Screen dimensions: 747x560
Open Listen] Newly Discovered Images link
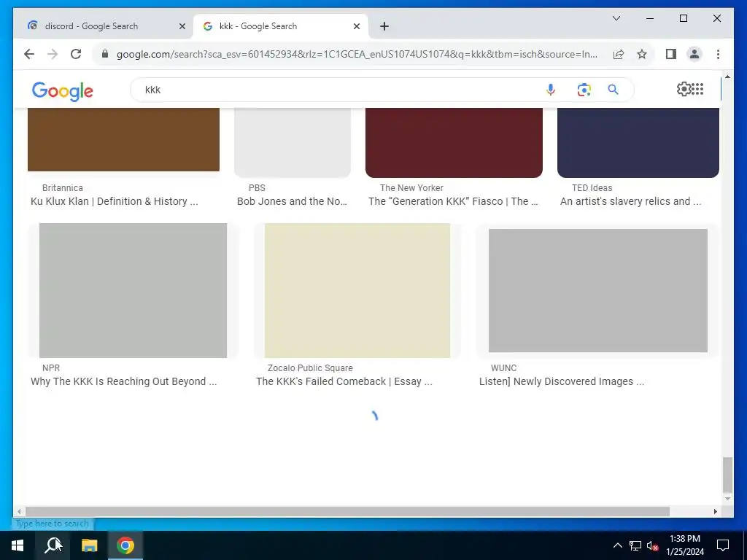[562, 381]
